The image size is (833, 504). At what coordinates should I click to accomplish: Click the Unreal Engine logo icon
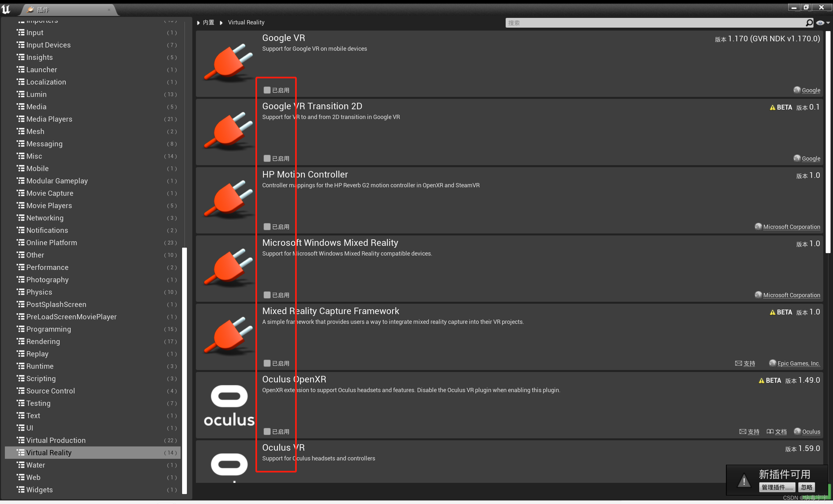click(x=6, y=9)
